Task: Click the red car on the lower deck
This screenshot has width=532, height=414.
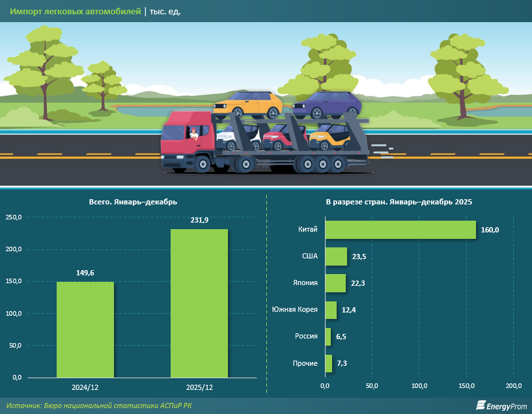Action: tap(279, 137)
